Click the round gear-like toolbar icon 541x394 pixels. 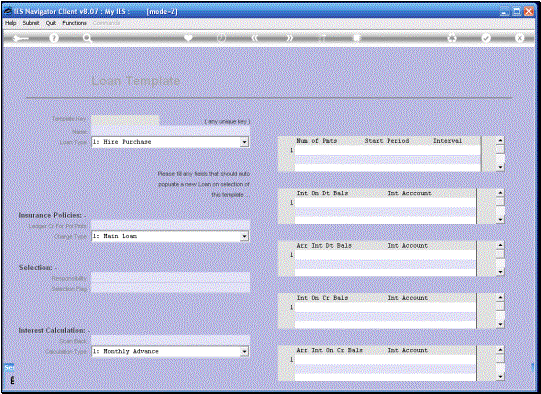pyautogui.click(x=452, y=38)
